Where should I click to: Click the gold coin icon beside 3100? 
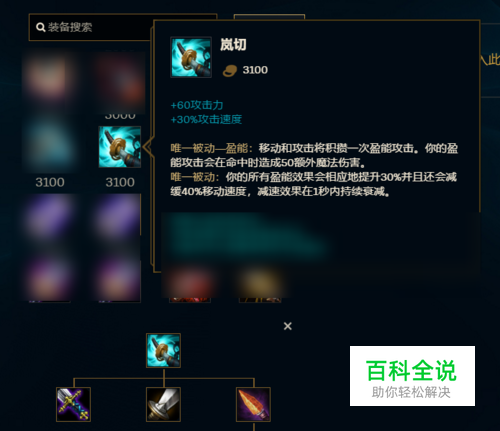point(230,70)
